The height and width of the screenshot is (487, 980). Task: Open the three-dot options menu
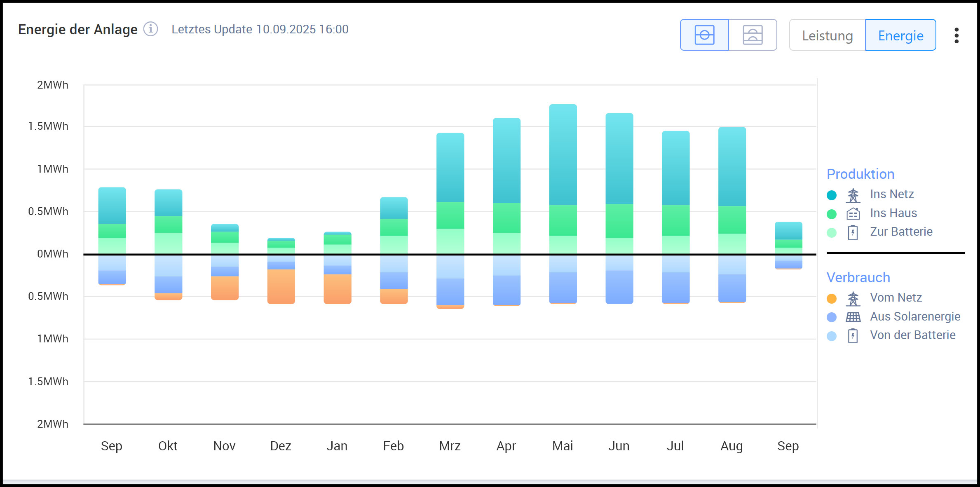[x=957, y=35]
